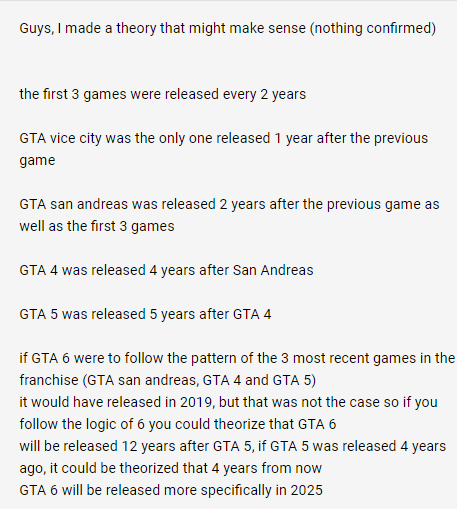Click the word "franchise" in the paragraph

point(49,380)
